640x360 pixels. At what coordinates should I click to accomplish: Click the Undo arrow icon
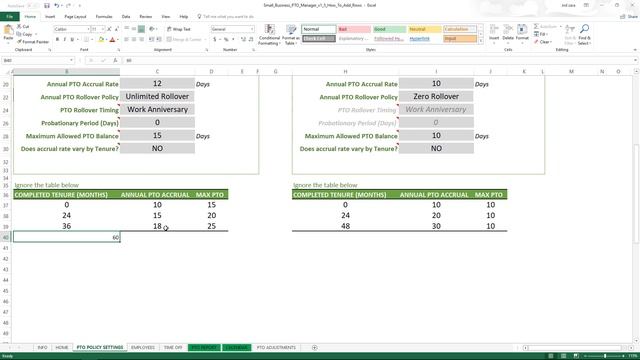click(x=56, y=6)
